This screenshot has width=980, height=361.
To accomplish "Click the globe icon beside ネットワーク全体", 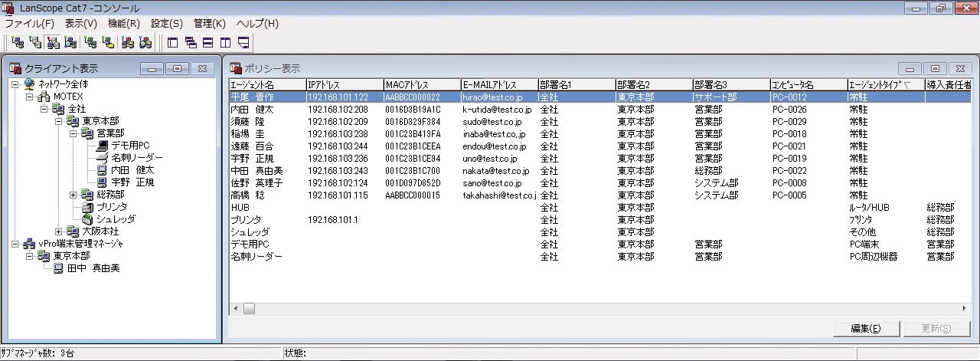I will (x=30, y=84).
